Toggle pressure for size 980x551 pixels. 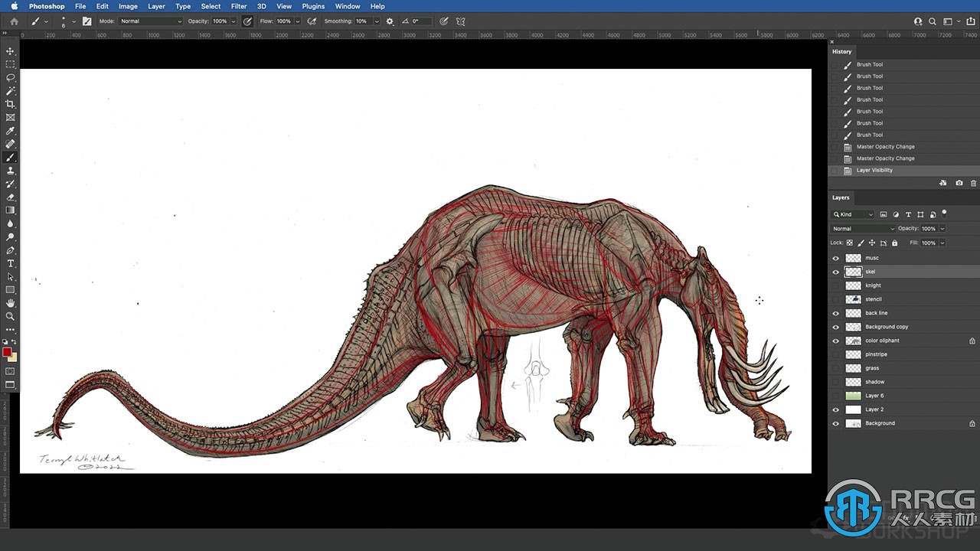point(443,21)
